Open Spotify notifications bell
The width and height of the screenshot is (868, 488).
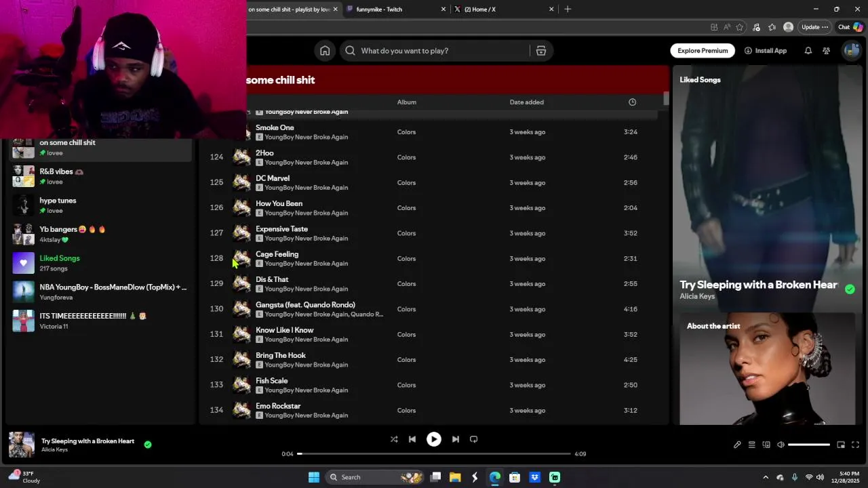click(808, 51)
